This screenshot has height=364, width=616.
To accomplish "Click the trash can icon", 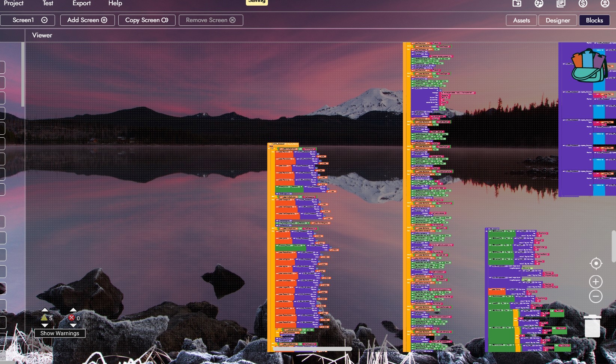I will pyautogui.click(x=592, y=326).
